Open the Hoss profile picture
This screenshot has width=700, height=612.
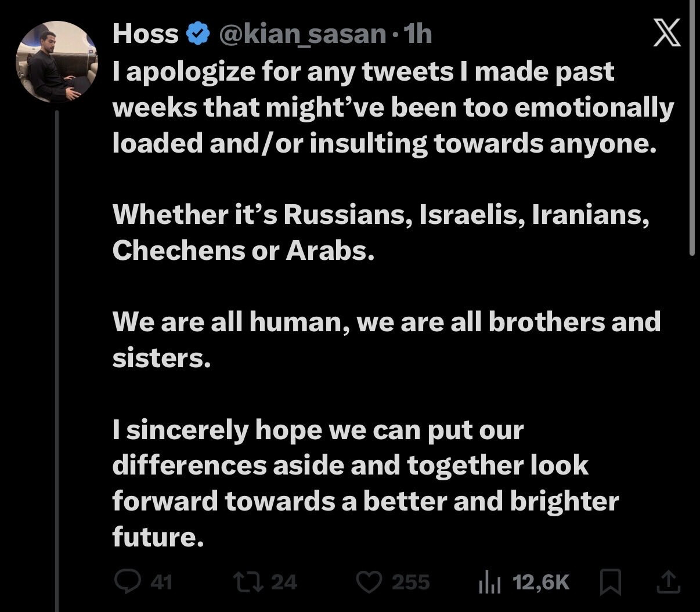[56, 62]
